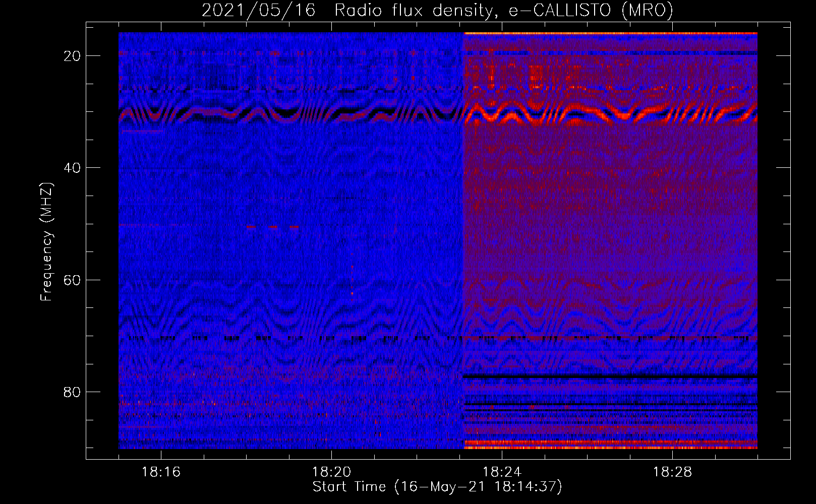Click the 18:16 time tick label

[161, 472]
